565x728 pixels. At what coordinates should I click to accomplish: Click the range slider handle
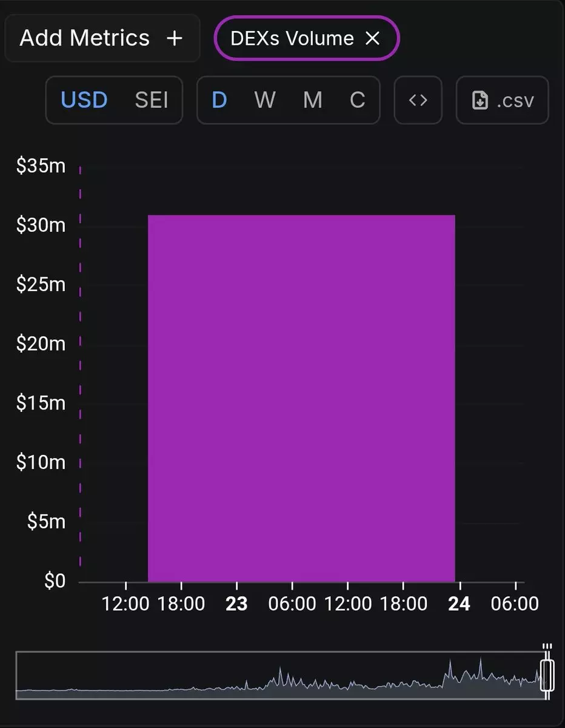[x=547, y=676]
